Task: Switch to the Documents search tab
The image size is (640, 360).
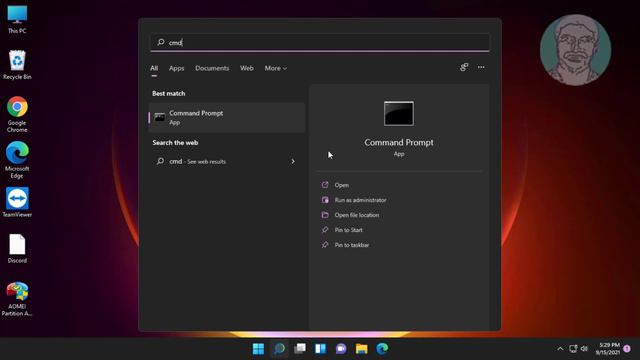Action: click(212, 68)
